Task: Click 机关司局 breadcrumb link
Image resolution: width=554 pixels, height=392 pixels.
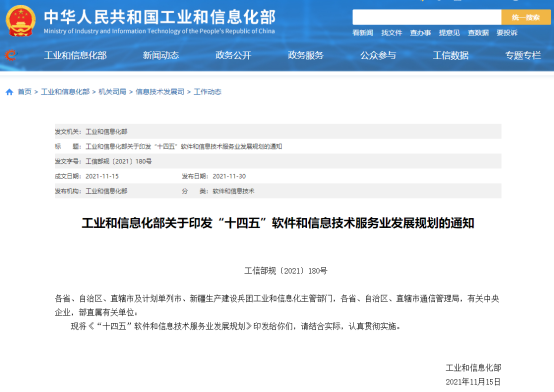Action: (x=112, y=92)
